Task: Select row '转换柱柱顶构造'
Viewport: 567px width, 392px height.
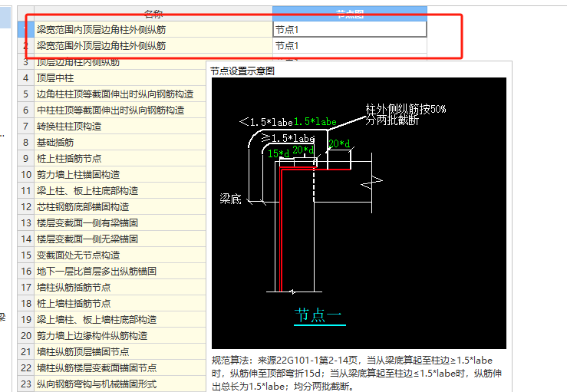Action: point(120,127)
